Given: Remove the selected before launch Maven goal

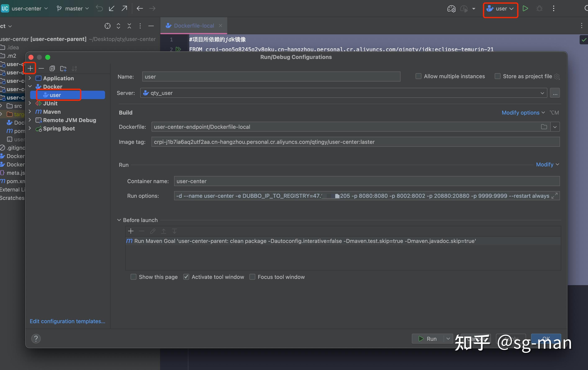Looking at the screenshot, I should (x=142, y=231).
